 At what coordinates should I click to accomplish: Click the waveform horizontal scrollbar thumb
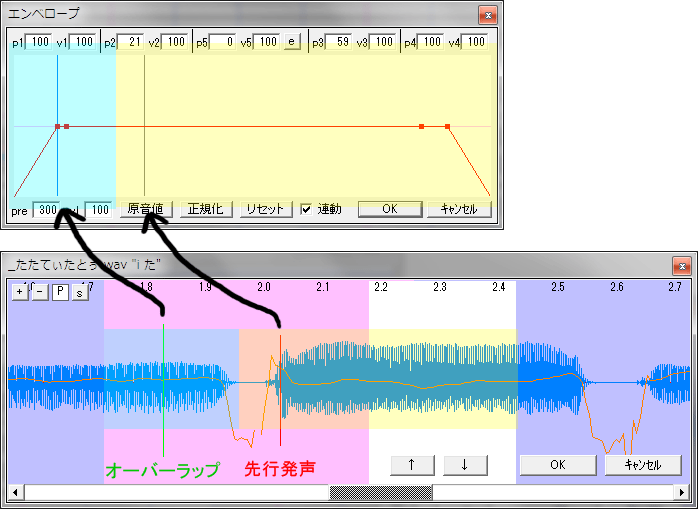click(x=381, y=492)
